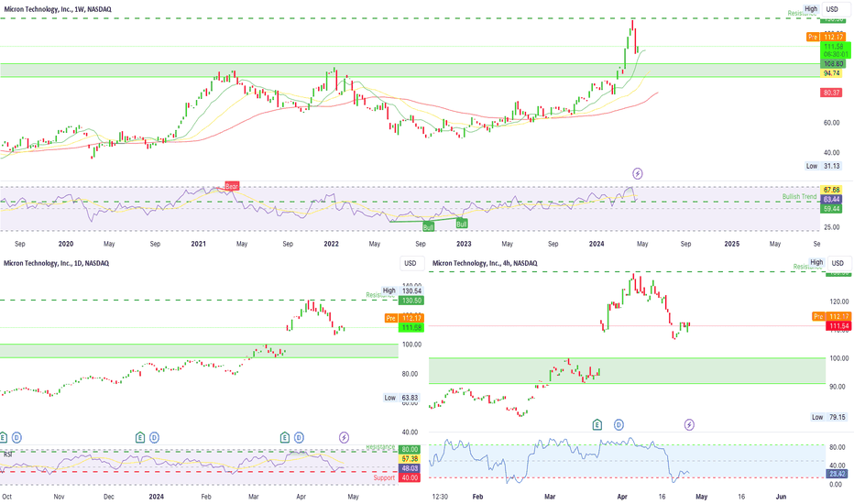Click the 'Low 79.15' label on the 4h chart
The width and height of the screenshot is (854, 504).
[x=829, y=417]
